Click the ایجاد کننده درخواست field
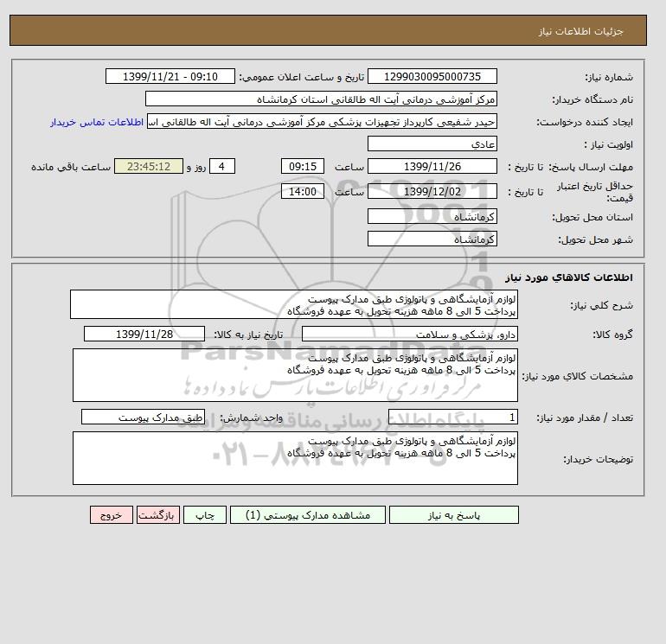Screen dimensions: 666x644 click(322, 121)
